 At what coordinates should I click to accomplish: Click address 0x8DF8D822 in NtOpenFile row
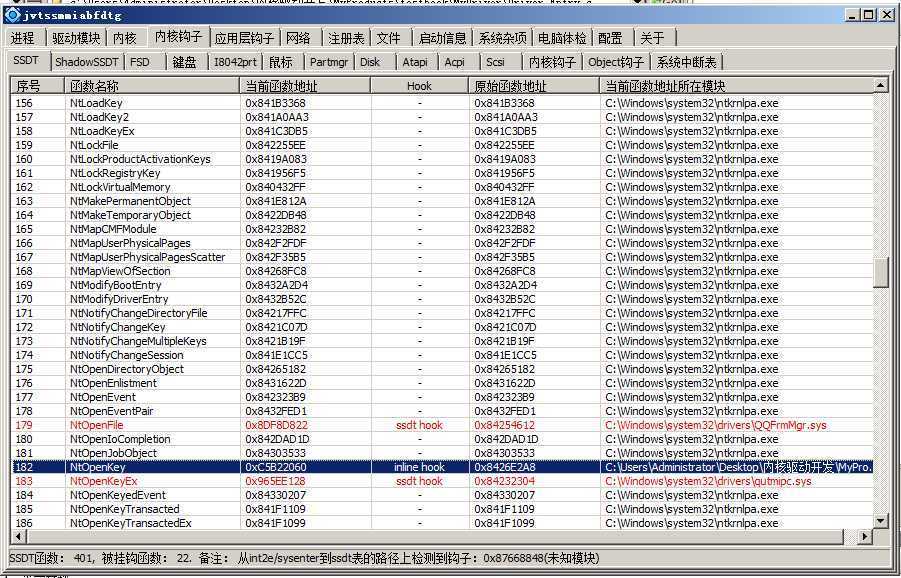276,425
